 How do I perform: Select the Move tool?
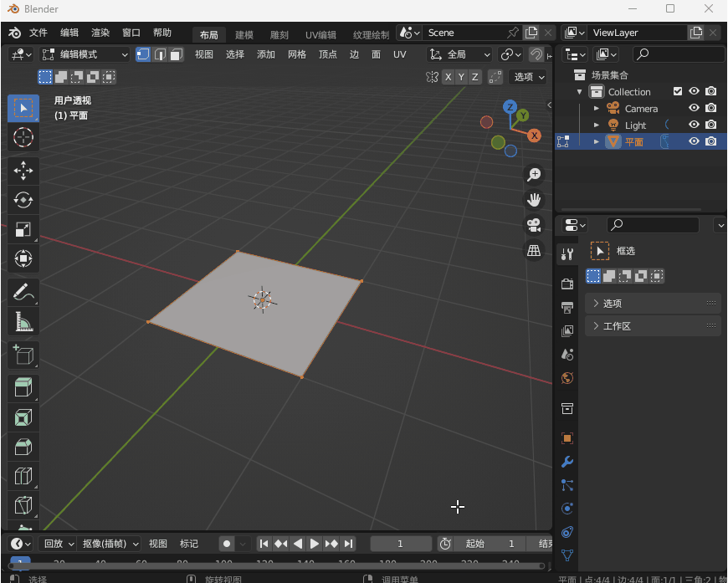coord(23,171)
